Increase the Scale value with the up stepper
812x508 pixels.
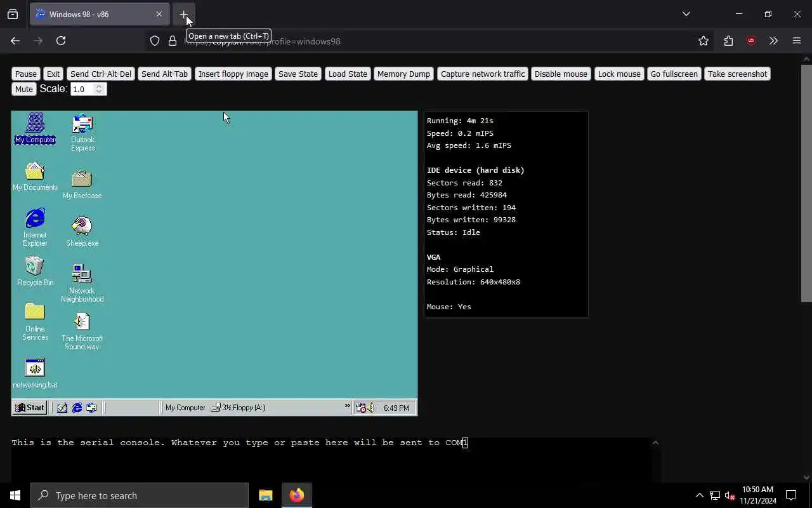tap(99, 86)
